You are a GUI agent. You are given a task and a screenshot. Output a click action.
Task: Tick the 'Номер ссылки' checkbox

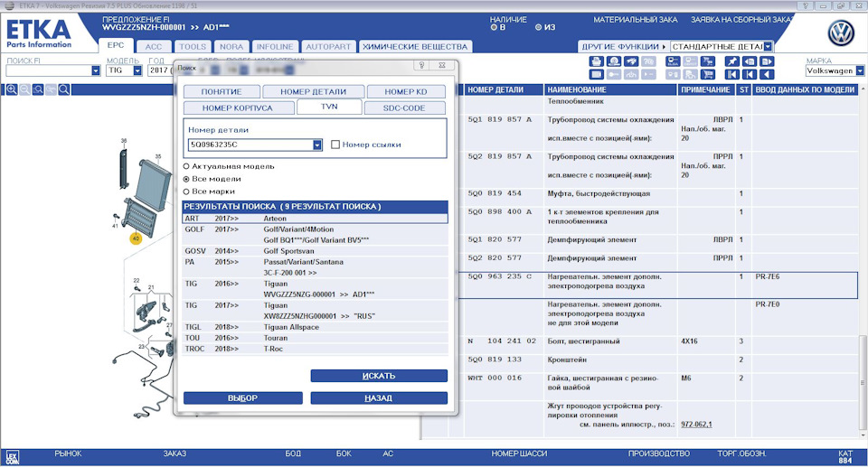(335, 145)
